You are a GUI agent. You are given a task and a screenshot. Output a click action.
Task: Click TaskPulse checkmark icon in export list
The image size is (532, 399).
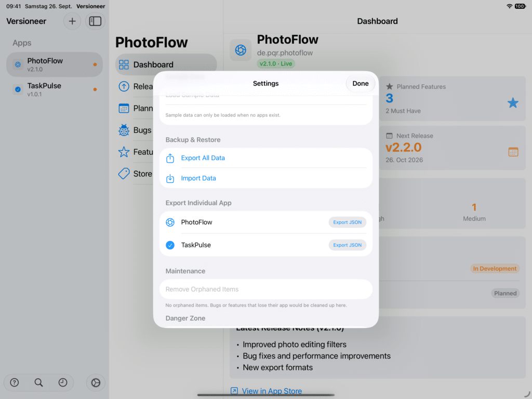tap(170, 245)
